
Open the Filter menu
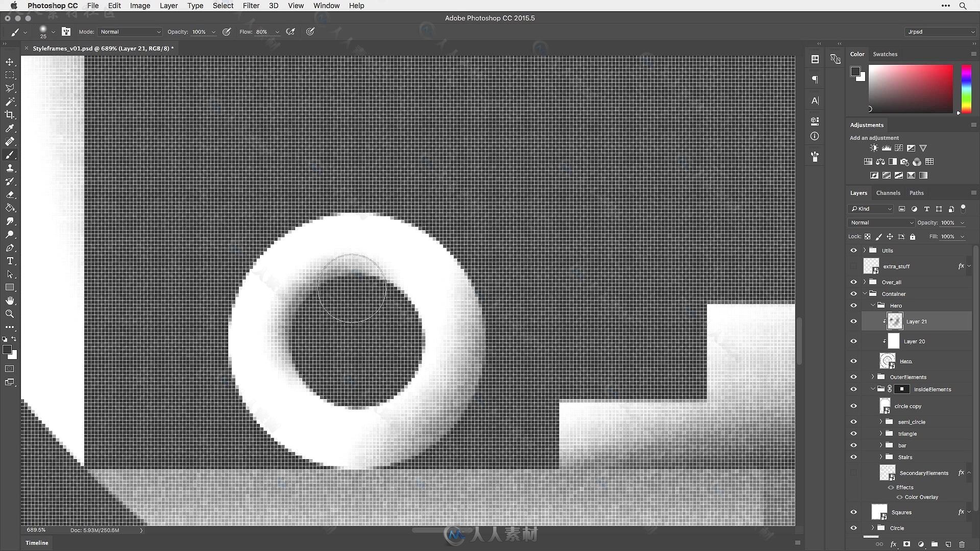pos(251,6)
